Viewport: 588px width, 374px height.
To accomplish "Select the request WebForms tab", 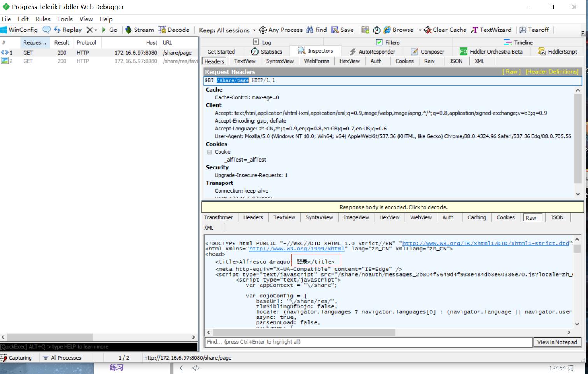I will [317, 61].
